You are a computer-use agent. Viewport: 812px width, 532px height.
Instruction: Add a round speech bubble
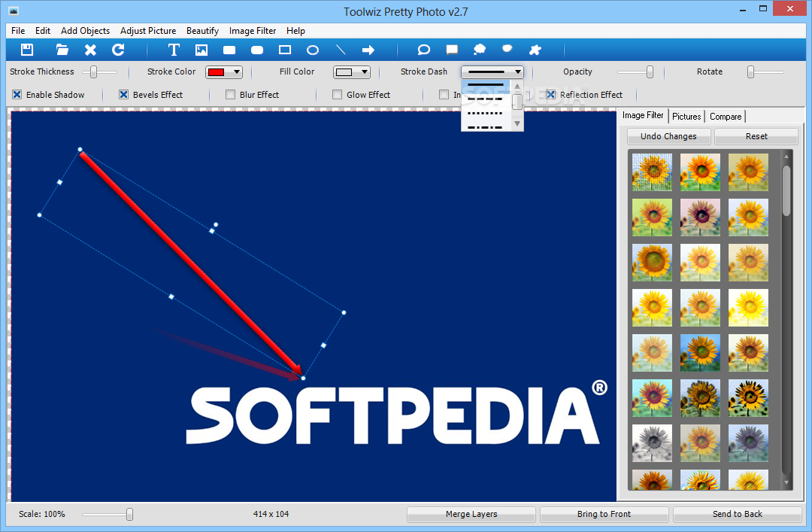coord(423,50)
